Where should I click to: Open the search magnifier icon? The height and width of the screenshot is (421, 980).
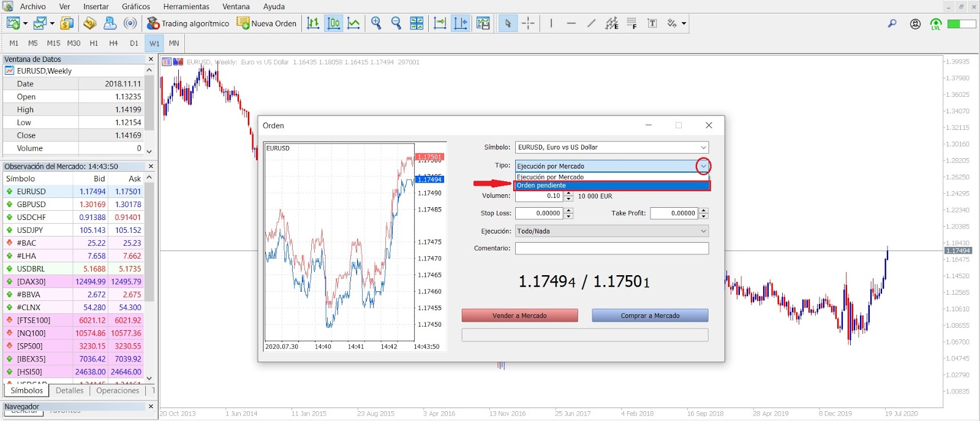[x=892, y=23]
